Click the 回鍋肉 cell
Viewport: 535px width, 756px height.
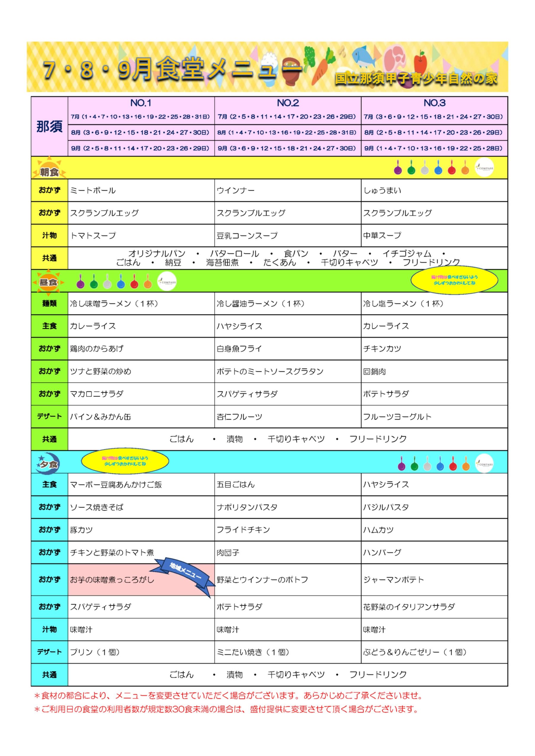(435, 372)
